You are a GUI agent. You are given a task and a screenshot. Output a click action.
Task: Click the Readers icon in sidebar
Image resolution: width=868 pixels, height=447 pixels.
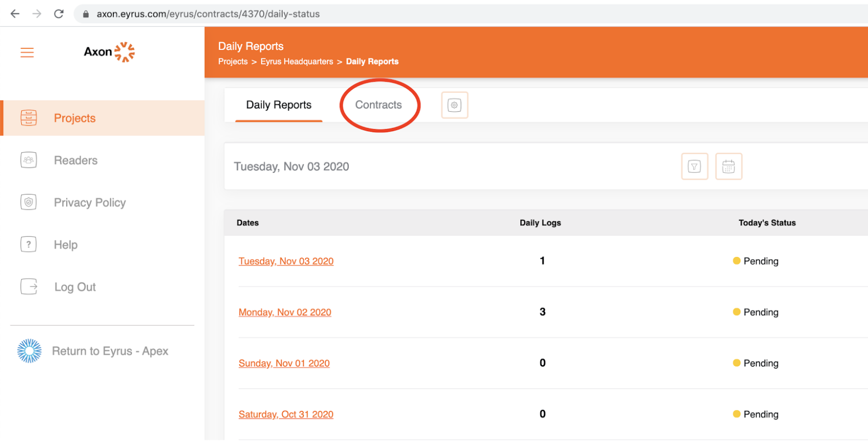pyautogui.click(x=29, y=160)
